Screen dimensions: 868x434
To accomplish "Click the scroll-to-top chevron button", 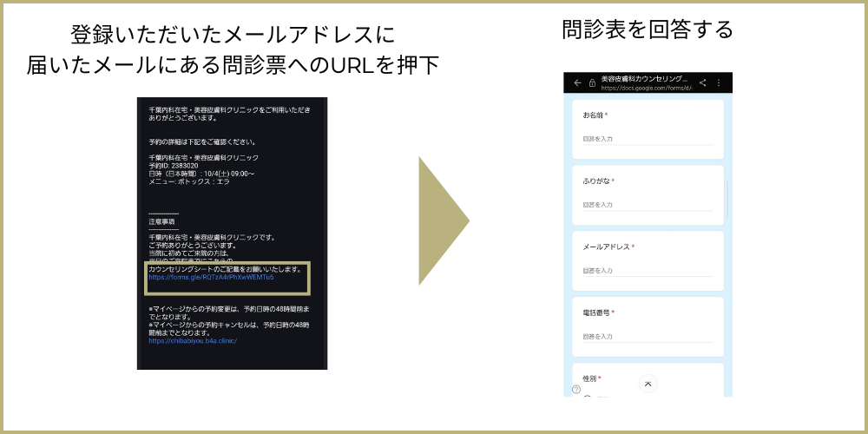I will (648, 384).
